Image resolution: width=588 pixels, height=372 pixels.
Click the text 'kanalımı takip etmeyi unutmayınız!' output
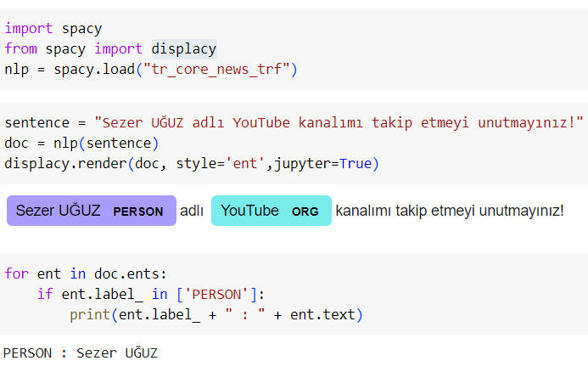(x=450, y=211)
